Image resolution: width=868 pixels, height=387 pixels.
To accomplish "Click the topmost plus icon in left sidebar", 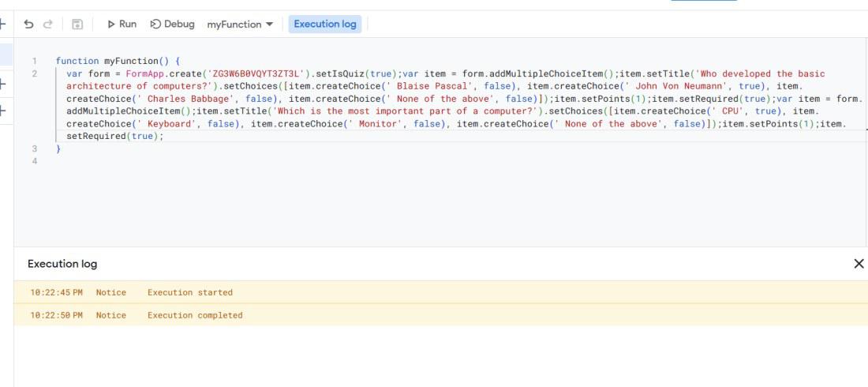I will 3,24.
